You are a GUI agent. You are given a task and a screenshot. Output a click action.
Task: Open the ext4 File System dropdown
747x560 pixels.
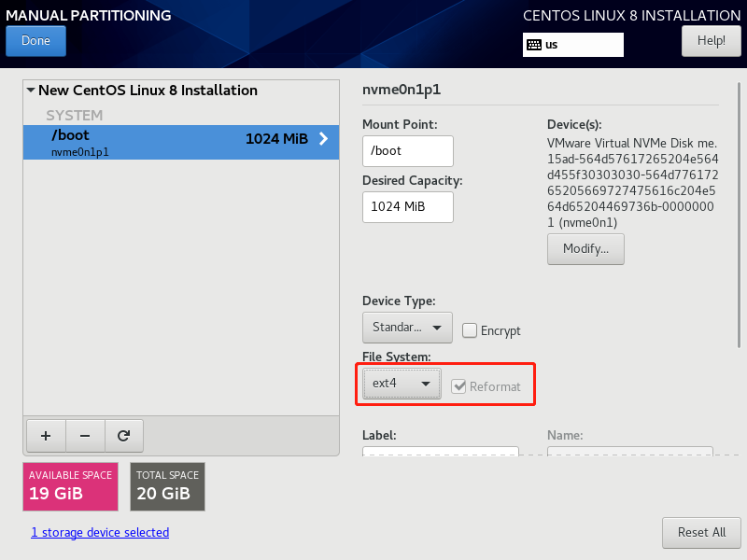(402, 384)
